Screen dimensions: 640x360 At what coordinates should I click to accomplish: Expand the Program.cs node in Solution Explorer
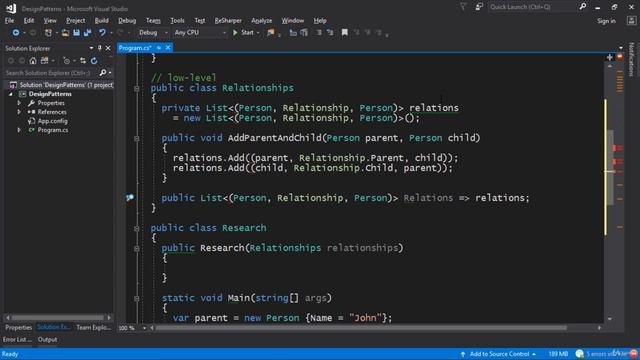(x=19, y=130)
